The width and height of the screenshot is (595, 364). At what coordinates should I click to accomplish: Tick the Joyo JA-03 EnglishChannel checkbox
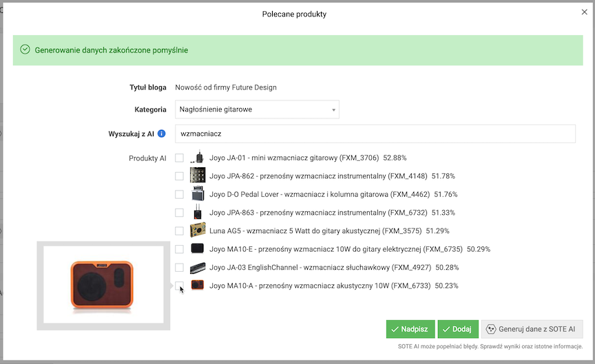pos(179,267)
